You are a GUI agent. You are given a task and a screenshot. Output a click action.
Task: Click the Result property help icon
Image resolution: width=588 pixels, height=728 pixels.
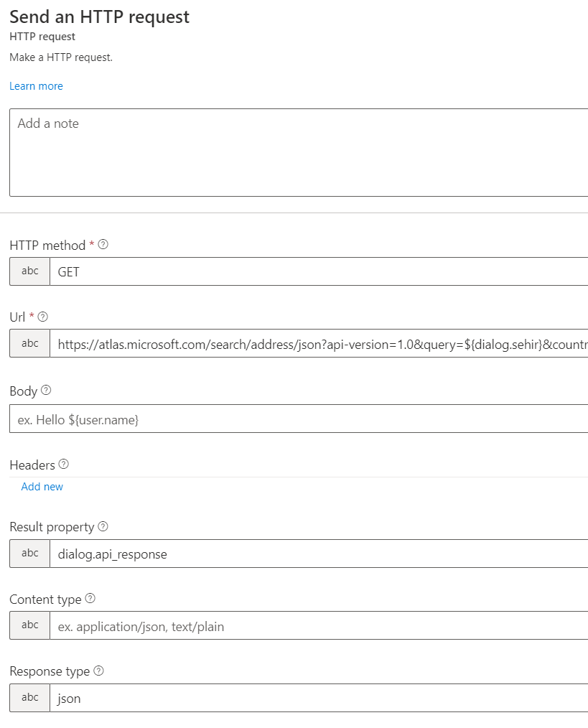click(x=102, y=526)
